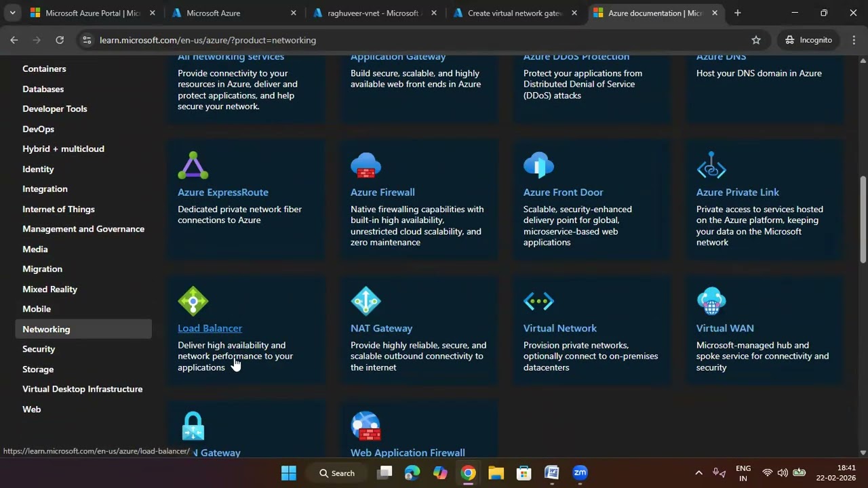868x488 pixels.
Task: Open the volume control in system tray
Action: [783, 473]
